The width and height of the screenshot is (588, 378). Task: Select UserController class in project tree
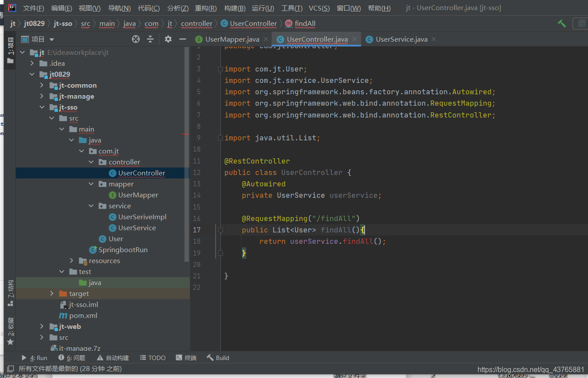click(142, 173)
